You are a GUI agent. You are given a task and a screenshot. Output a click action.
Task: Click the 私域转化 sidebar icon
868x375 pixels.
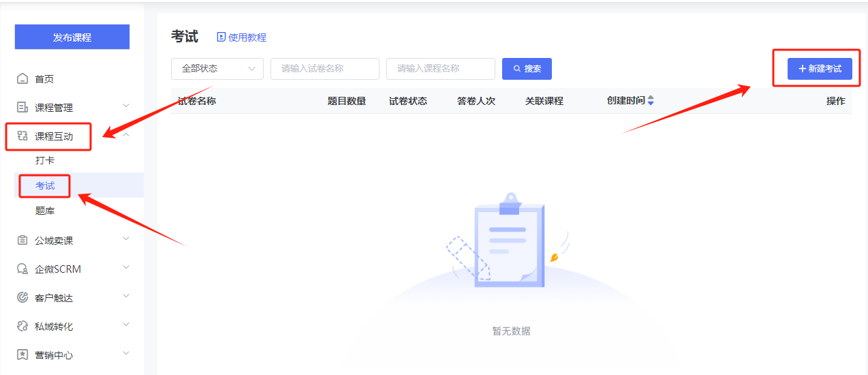point(22,327)
